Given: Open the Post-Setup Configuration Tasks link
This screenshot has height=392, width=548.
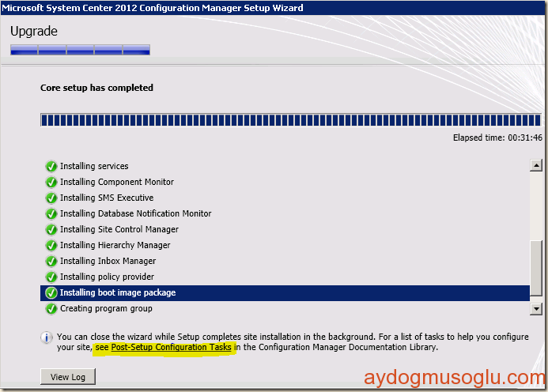Looking at the screenshot, I should 171,347.
